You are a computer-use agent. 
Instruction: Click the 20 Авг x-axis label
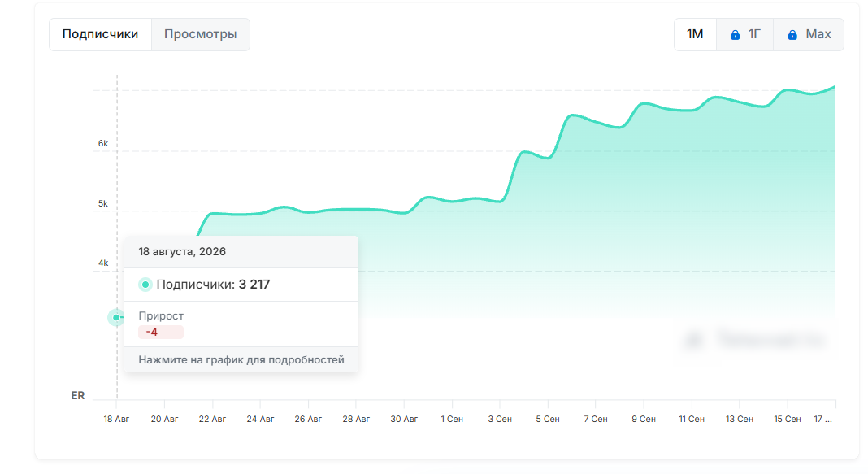(164, 420)
